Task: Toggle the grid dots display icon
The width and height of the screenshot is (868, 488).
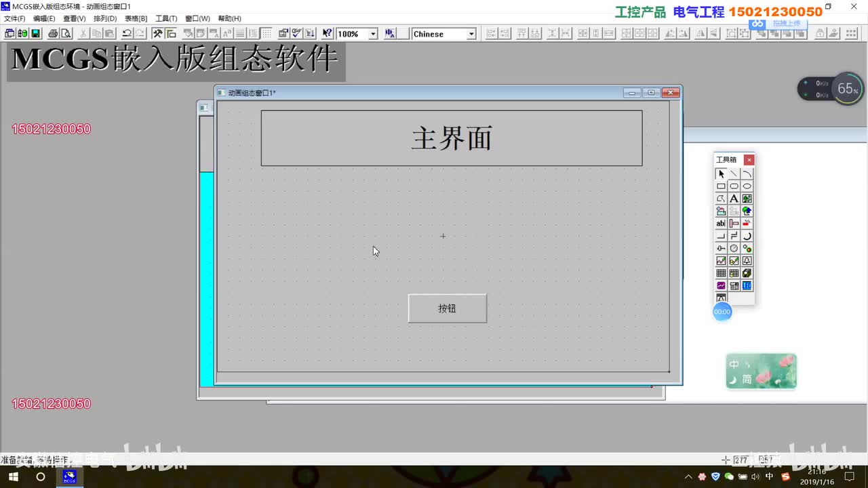Action: 267,33
